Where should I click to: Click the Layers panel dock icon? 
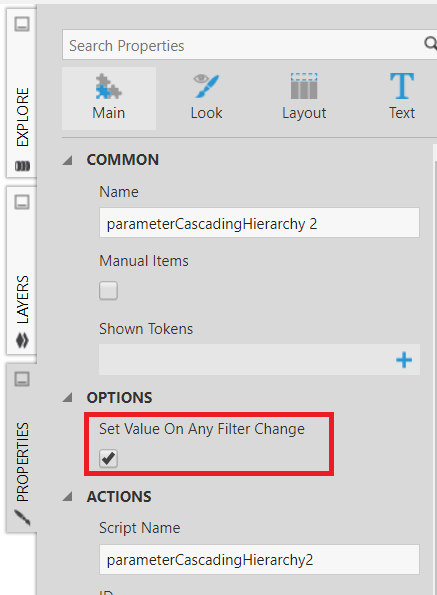pos(22,202)
